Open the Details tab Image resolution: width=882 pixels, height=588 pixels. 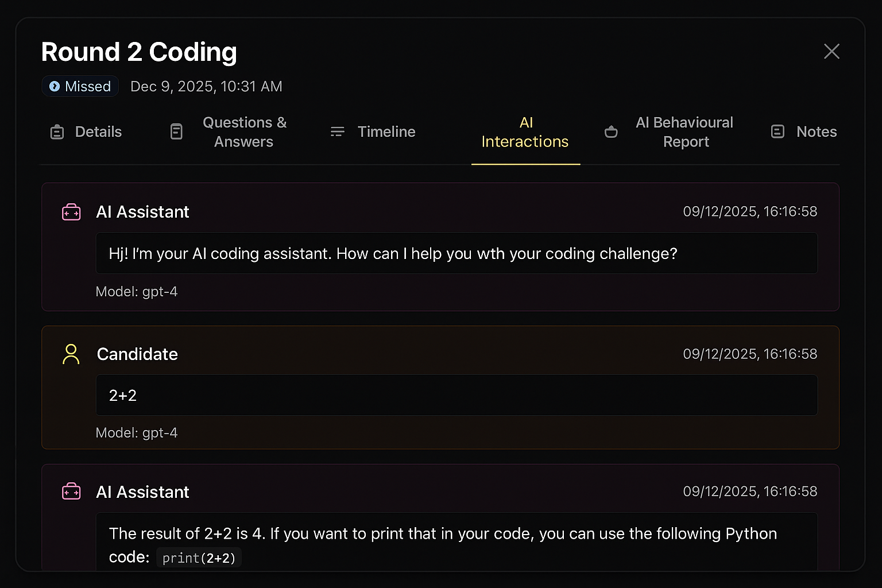pos(98,132)
